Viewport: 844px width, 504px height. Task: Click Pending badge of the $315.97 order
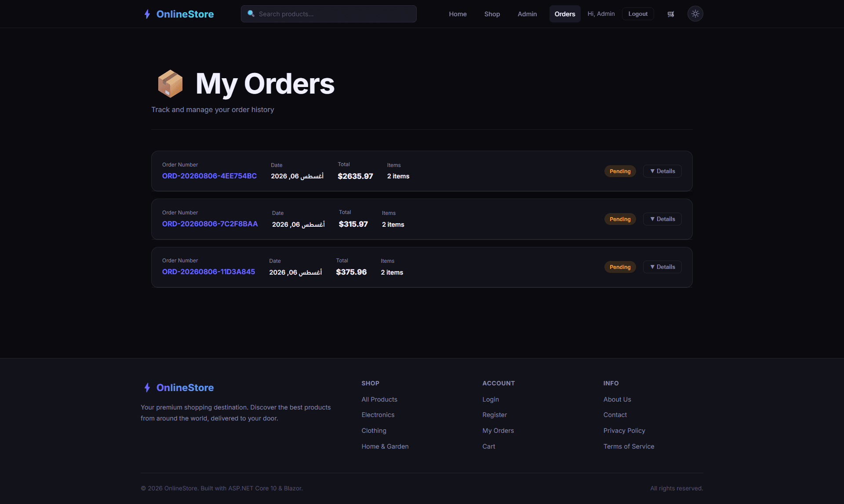(x=620, y=219)
